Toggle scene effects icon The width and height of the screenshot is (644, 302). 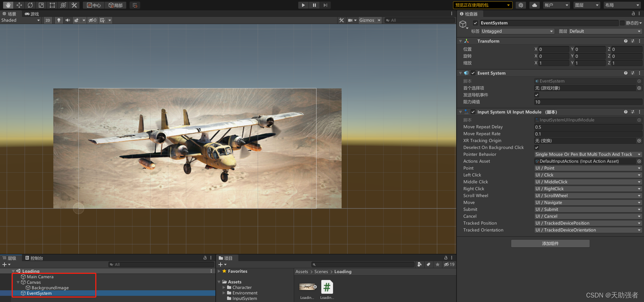76,20
